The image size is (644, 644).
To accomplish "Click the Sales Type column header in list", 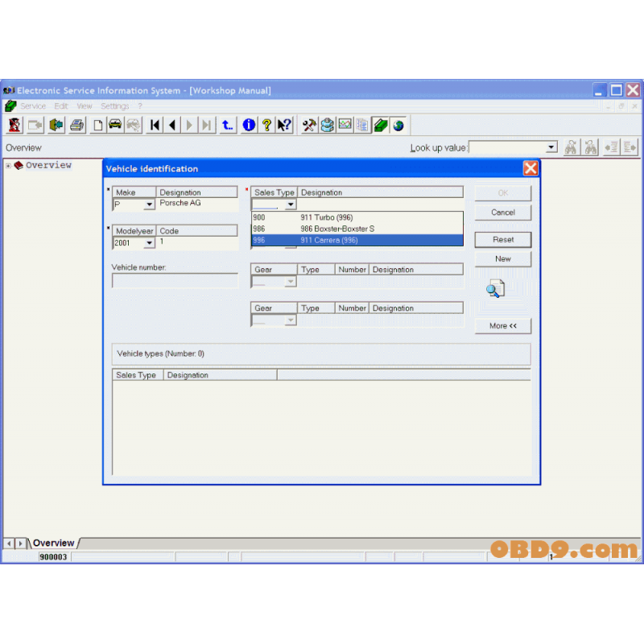I will pos(138,375).
